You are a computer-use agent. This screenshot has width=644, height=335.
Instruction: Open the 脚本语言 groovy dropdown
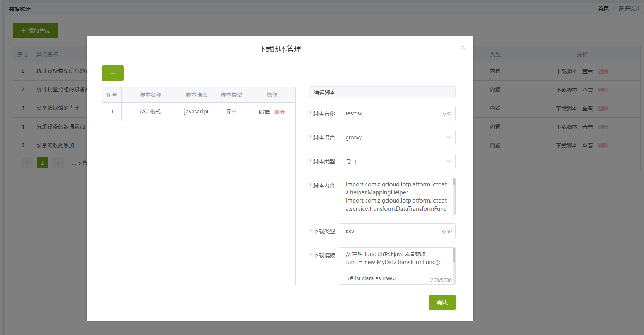coord(397,137)
